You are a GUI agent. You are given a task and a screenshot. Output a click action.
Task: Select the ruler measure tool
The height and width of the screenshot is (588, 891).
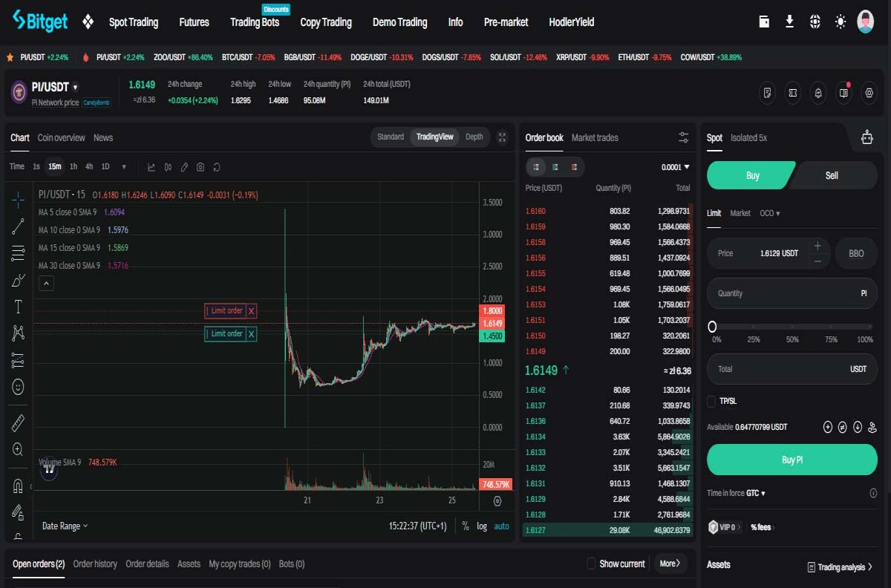(19, 423)
